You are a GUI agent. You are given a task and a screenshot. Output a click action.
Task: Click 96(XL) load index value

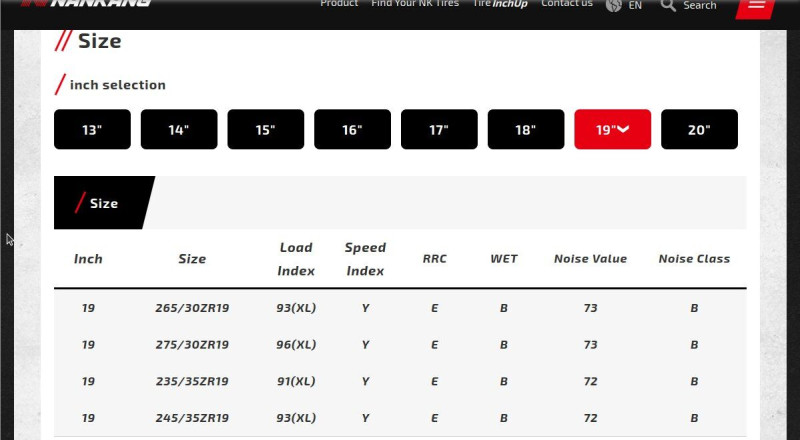[296, 345]
